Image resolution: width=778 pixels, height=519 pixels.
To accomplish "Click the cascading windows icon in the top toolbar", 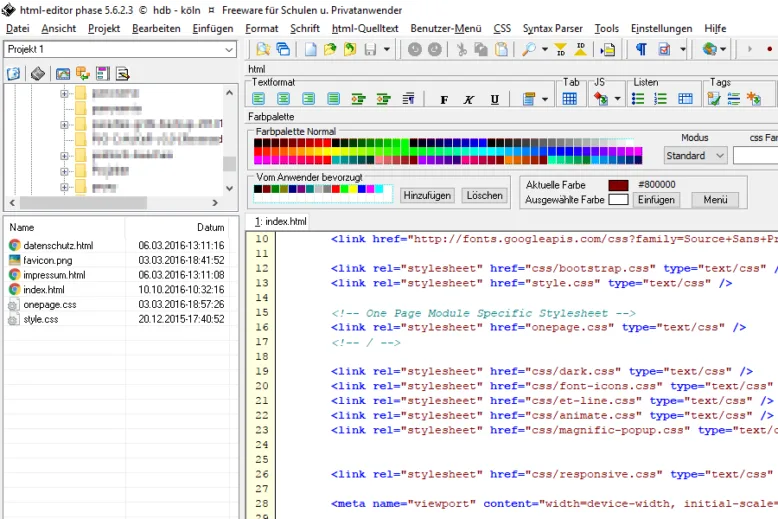I will pos(283,49).
